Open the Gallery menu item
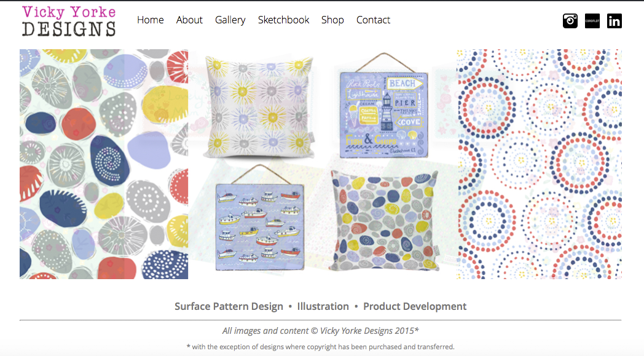 pos(230,20)
